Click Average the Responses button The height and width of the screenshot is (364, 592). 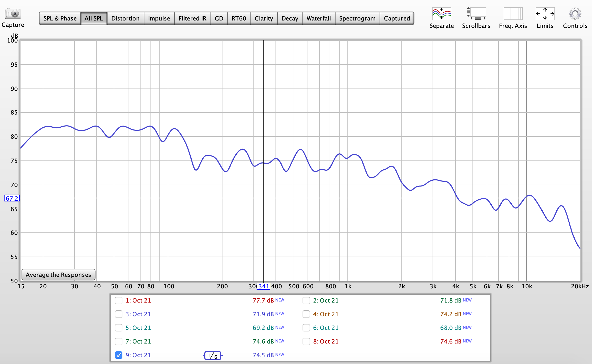(58, 275)
